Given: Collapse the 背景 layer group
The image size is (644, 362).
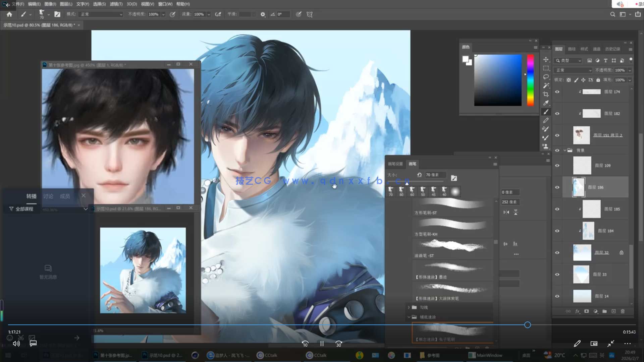Looking at the screenshot, I should tap(565, 150).
